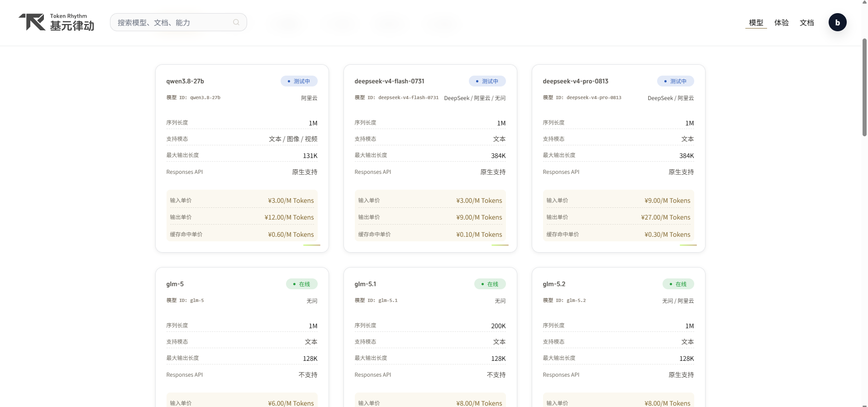Select model ID text glm-5.1
This screenshot has width=868, height=407.
[x=388, y=301]
